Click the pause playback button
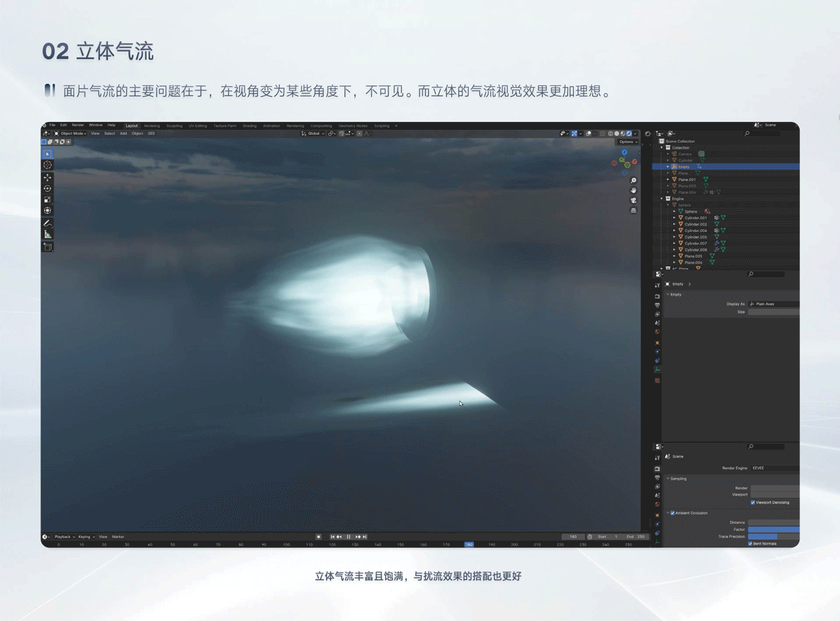Screen dimensions: 840x621 (x=349, y=537)
